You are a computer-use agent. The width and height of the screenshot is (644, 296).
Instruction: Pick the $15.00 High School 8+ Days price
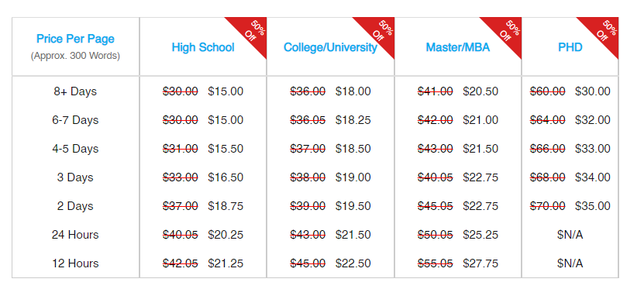[226, 91]
